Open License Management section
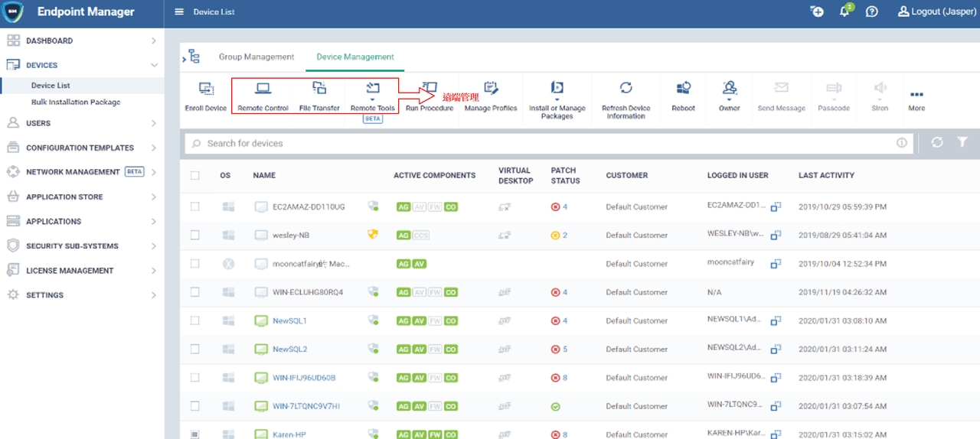The width and height of the screenshot is (980, 439). click(82, 271)
